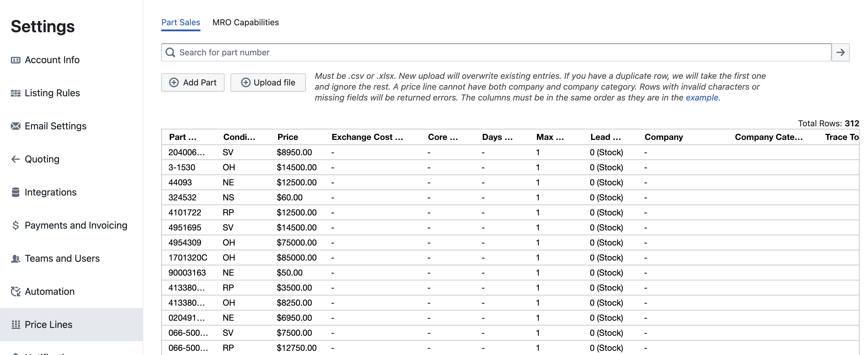Click the Listing Rules grid icon
This screenshot has width=868, height=355.
(x=16, y=93)
